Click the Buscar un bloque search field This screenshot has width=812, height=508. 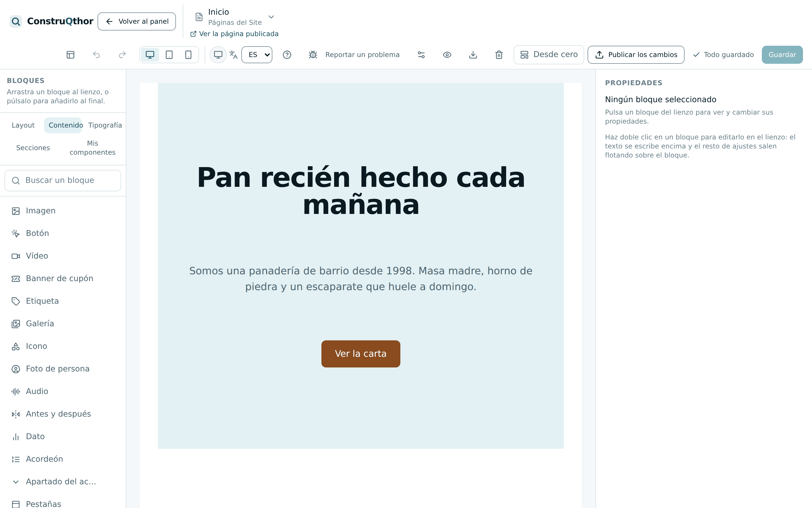(x=63, y=180)
